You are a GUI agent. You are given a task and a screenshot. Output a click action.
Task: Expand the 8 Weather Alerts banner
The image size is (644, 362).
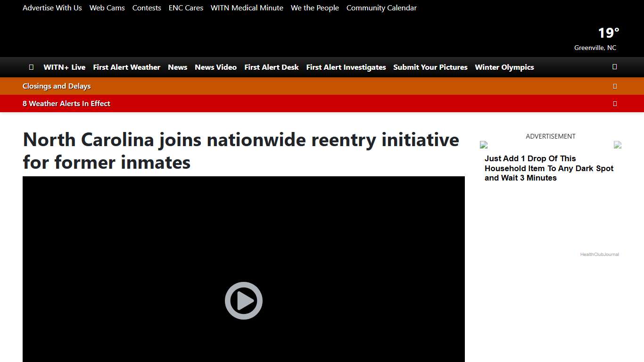[x=615, y=103]
